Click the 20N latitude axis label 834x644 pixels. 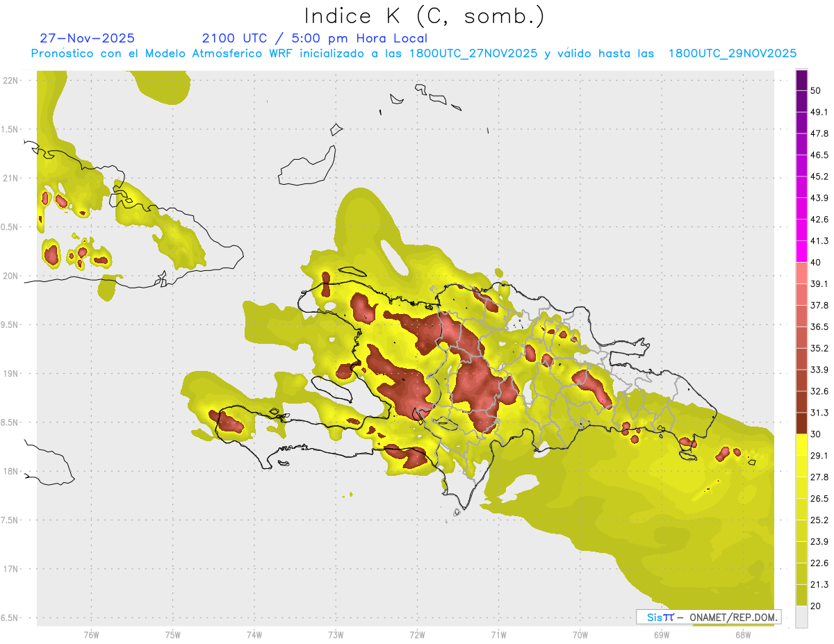tap(10, 276)
